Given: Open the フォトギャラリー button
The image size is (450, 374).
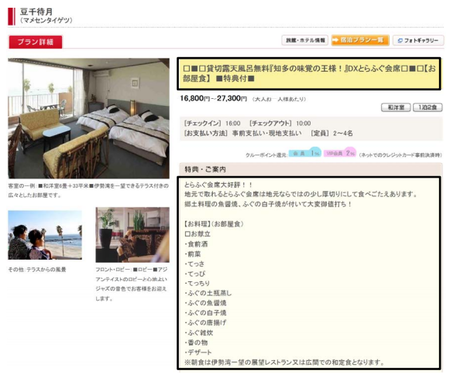Looking at the screenshot, I should coord(418,40).
